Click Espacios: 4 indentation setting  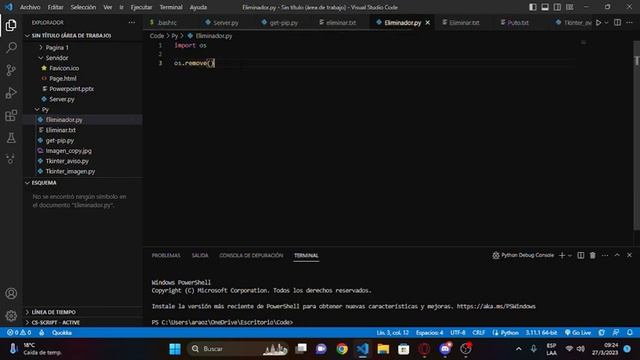(x=429, y=333)
